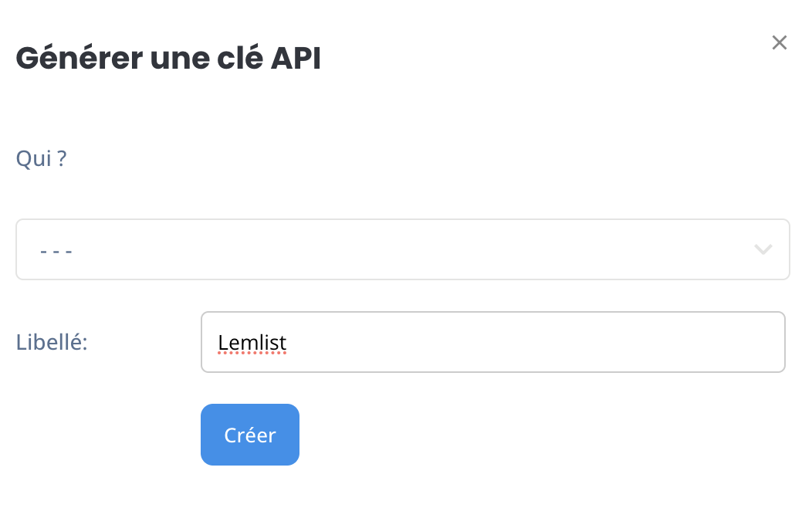Place the cursor after the word Lemlist
812x508 pixels.
[288, 342]
